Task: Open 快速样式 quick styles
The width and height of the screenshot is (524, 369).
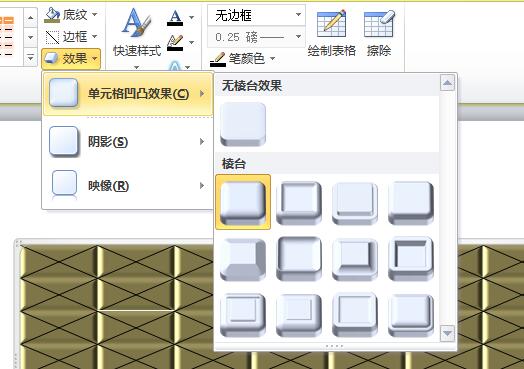Action: pos(137,37)
